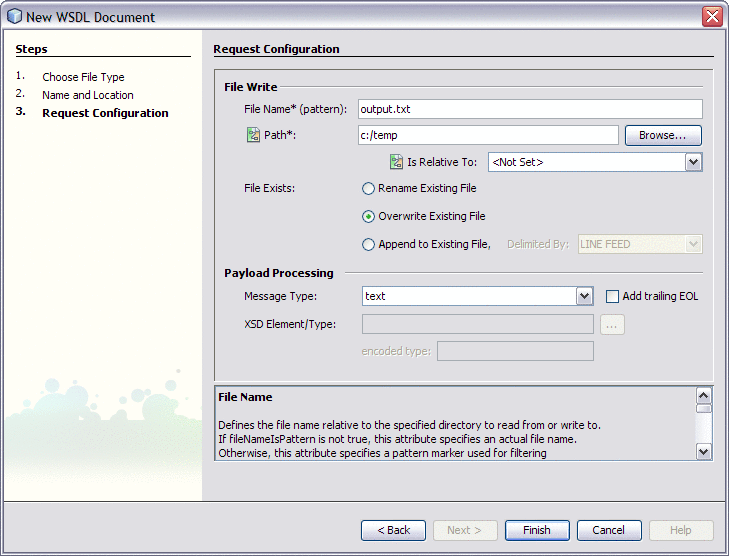Click the icon next to Is Relative To
This screenshot has height=556, width=729.
[x=396, y=162]
